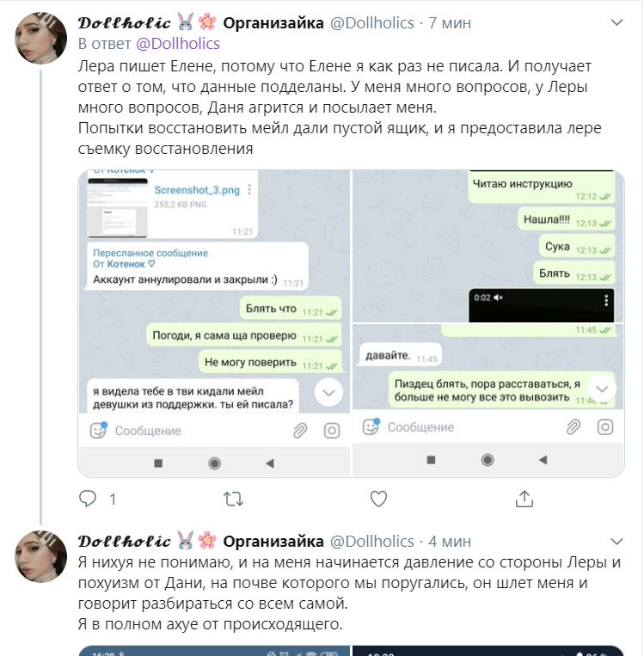Open the @Dollholics mention link in reply line
The height and width of the screenshot is (656, 644).
[x=178, y=44]
